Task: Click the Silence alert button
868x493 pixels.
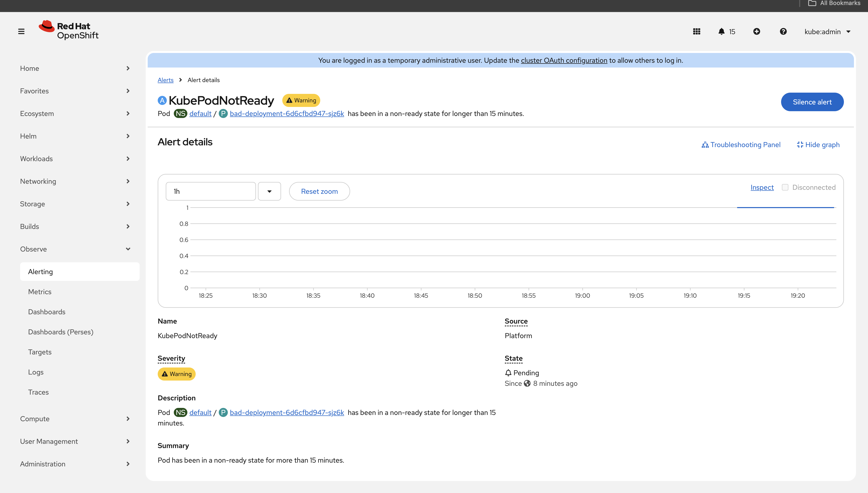Action: tap(812, 102)
